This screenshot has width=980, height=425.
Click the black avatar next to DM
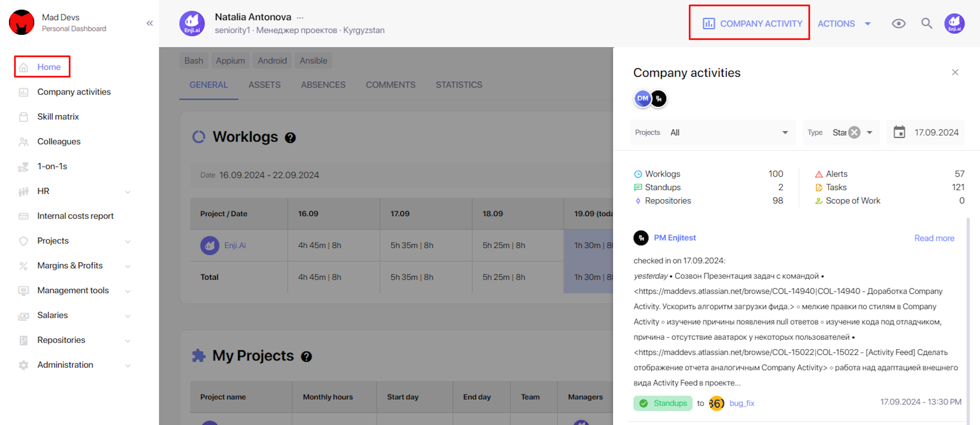click(x=659, y=99)
